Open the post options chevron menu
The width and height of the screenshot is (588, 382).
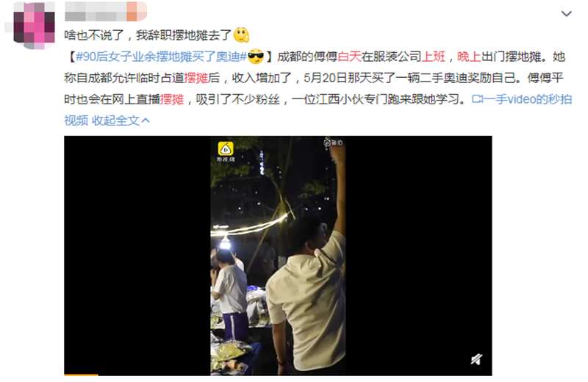pos(566,14)
